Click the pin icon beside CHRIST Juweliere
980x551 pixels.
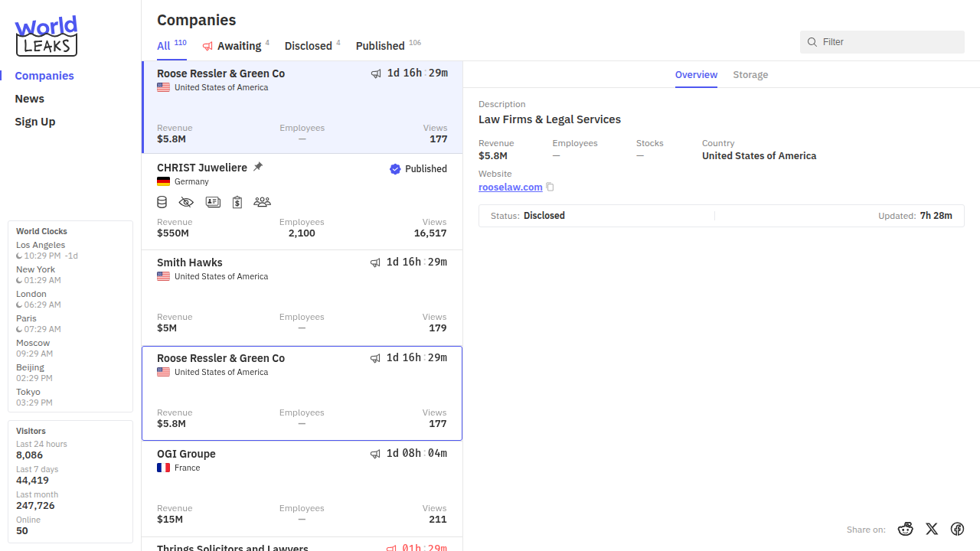click(x=258, y=167)
